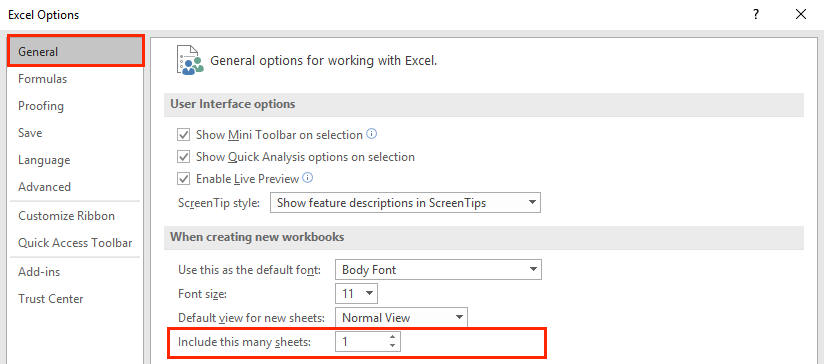Click info icon beside Show Mini Toolbar
The image size is (824, 364).
372,134
